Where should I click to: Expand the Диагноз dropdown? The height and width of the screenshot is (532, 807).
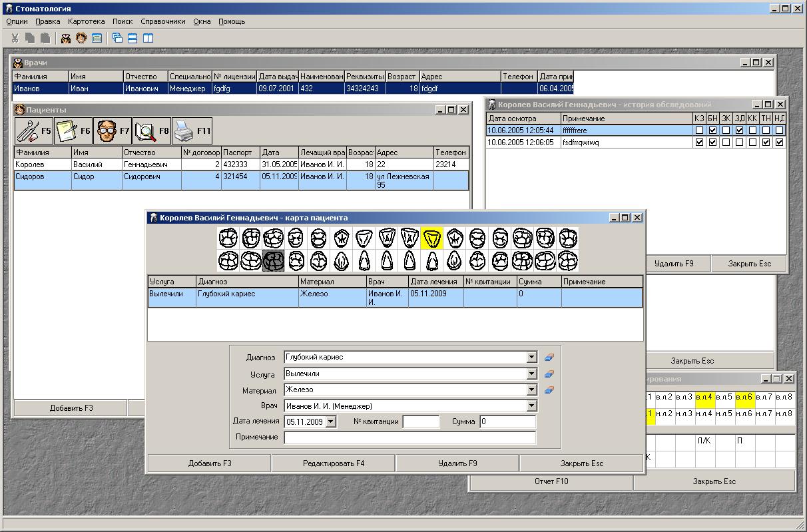(531, 358)
